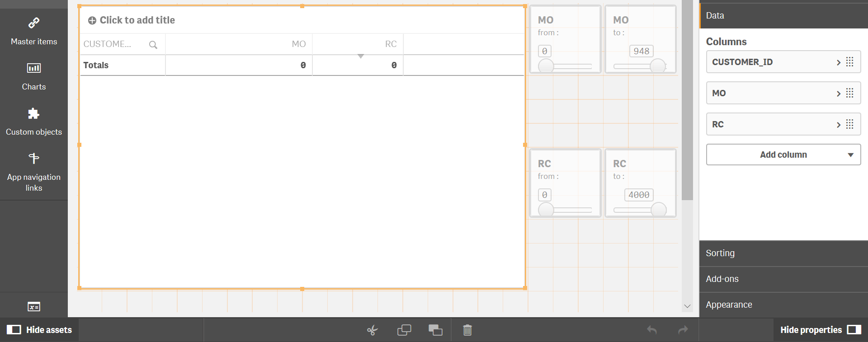Open App navigation links panel
The image size is (868, 342).
[x=34, y=172]
